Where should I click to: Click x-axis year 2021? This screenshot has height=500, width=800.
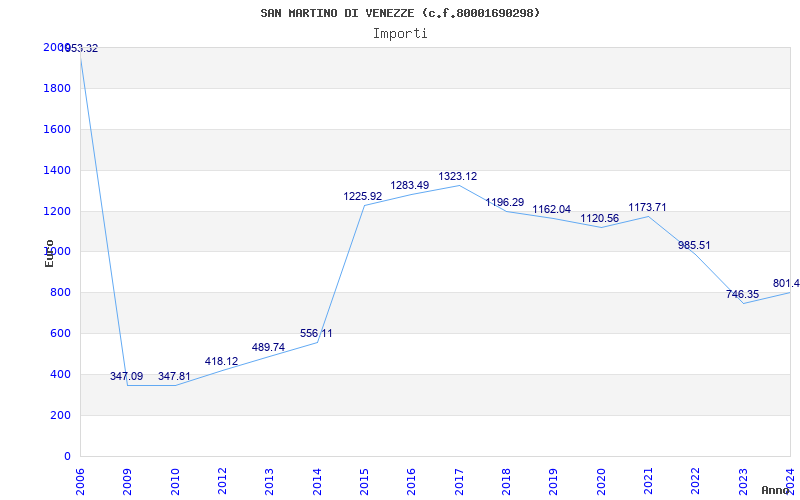(648, 481)
